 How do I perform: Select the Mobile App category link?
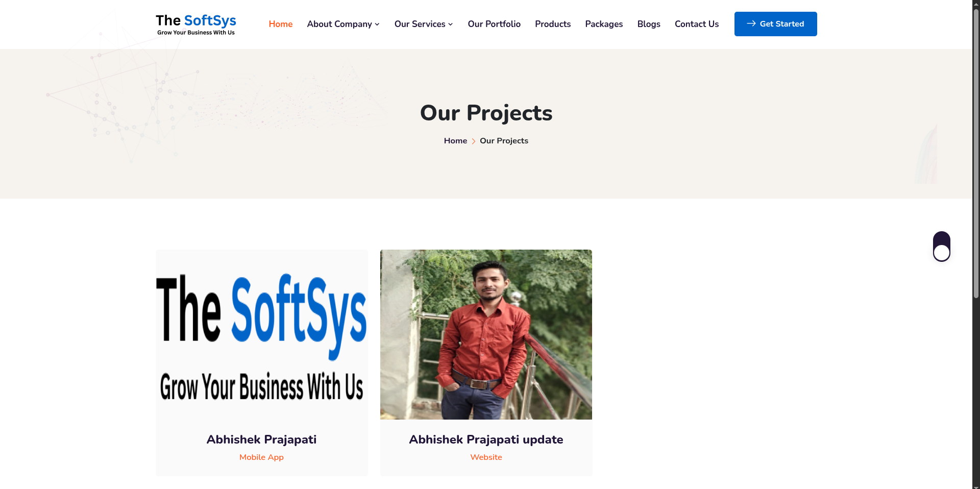coord(261,457)
